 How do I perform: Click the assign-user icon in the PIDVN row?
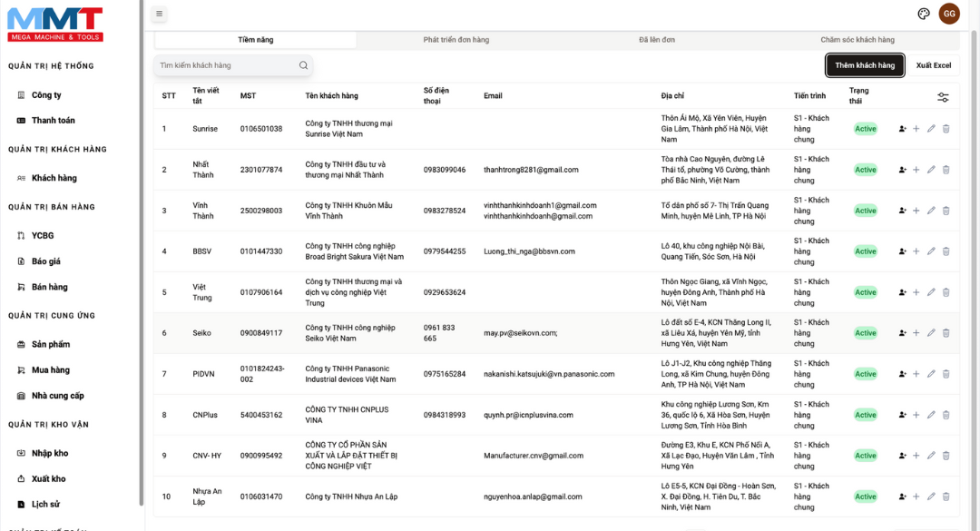click(902, 374)
